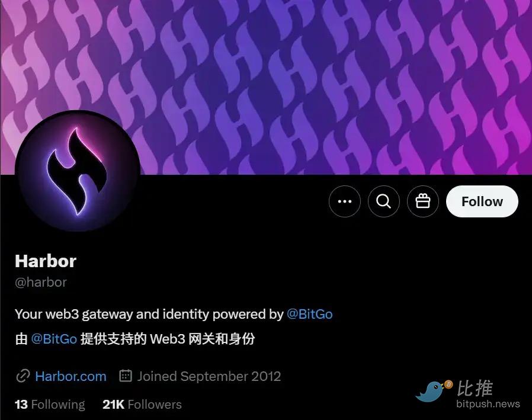Open the @BitGo mention in English bio
This screenshot has height=420, width=532.
click(x=309, y=314)
